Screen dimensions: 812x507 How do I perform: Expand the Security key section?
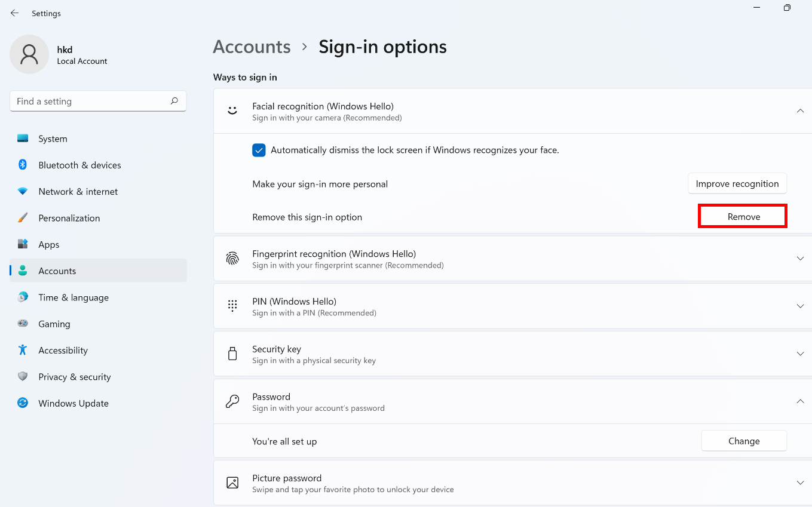point(800,354)
